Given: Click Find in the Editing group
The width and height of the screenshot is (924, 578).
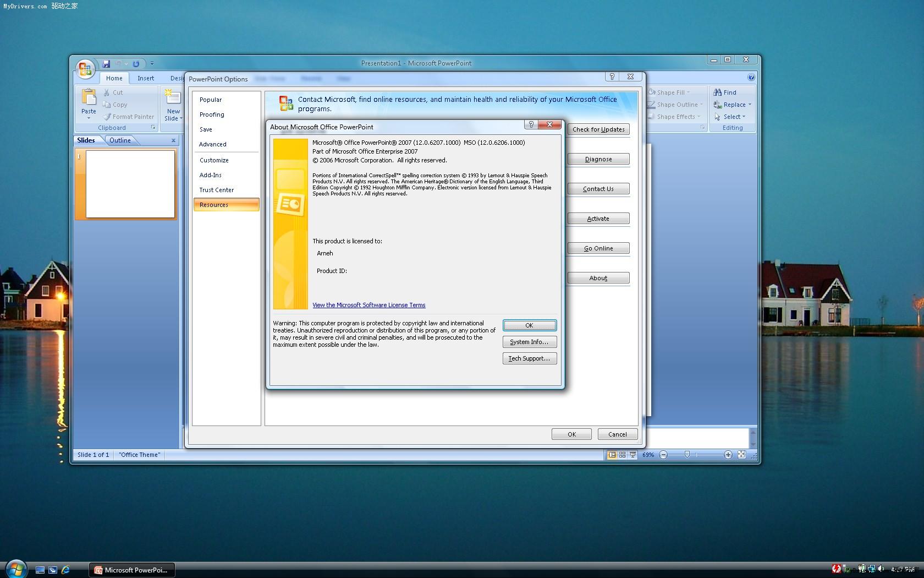Looking at the screenshot, I should [x=725, y=92].
